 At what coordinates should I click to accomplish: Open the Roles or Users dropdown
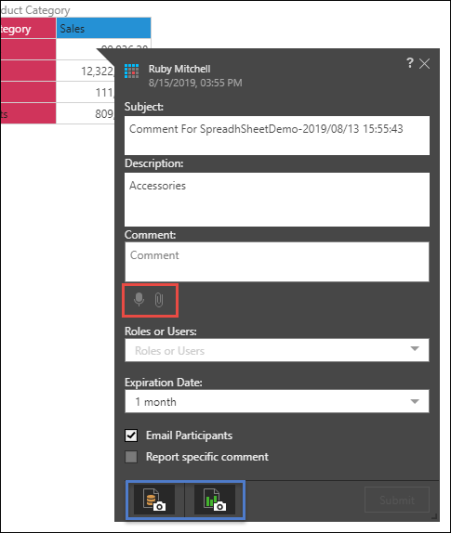pyautogui.click(x=277, y=350)
